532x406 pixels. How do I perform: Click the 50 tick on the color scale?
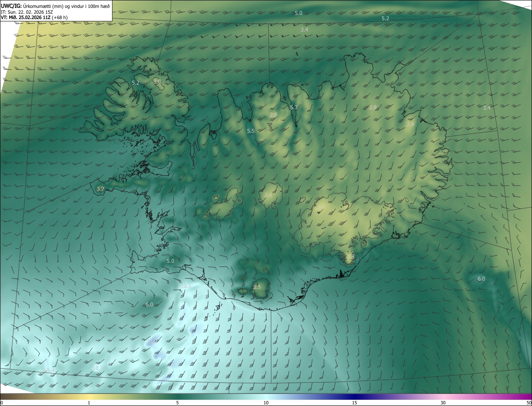529,403
